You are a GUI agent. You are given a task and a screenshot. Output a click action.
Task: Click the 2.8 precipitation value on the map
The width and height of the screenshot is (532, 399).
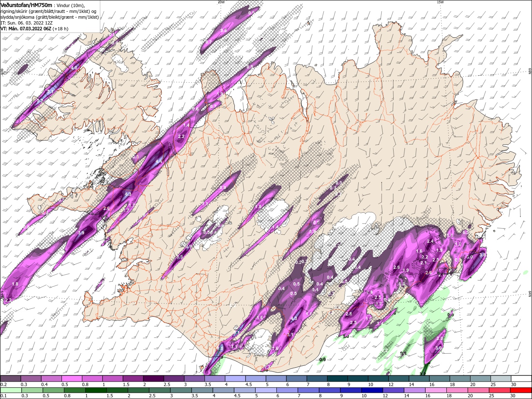(x=349, y=314)
